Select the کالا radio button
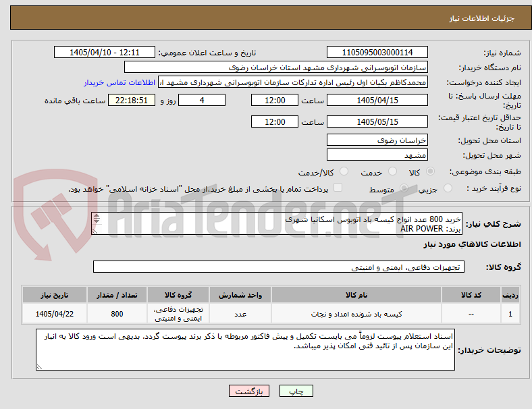This screenshot has height=409, width=532. point(430,171)
